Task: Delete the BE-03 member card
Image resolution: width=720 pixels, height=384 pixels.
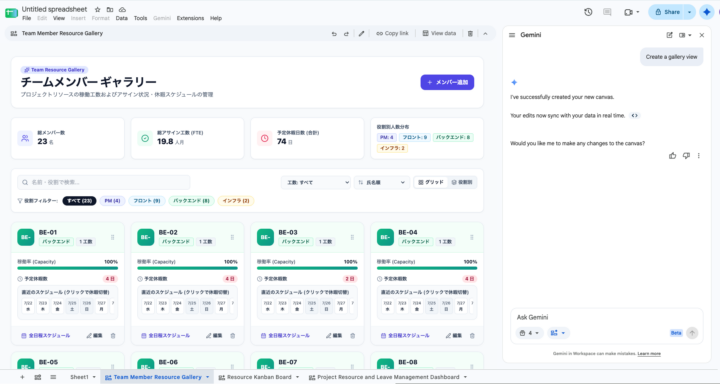Action: 353,336
